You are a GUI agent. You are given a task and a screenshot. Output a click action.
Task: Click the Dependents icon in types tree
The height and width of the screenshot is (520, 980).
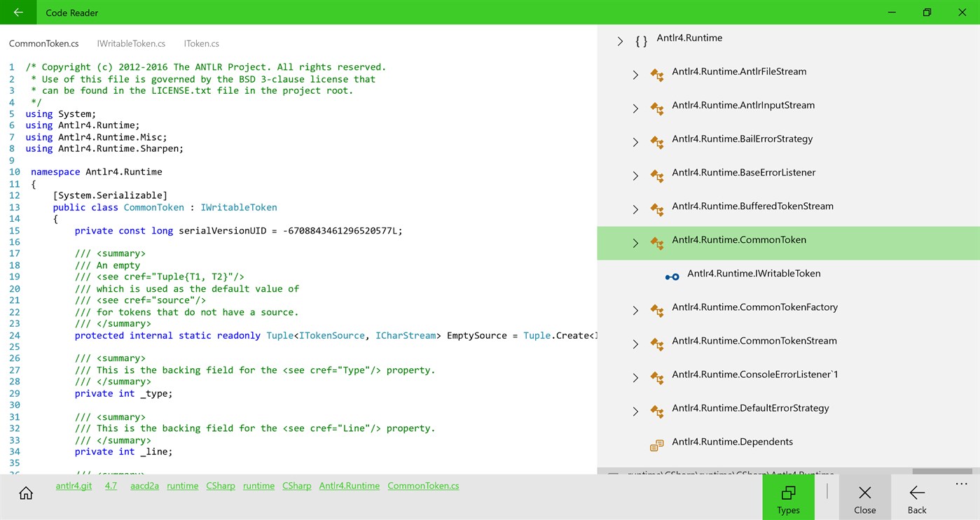[656, 445]
